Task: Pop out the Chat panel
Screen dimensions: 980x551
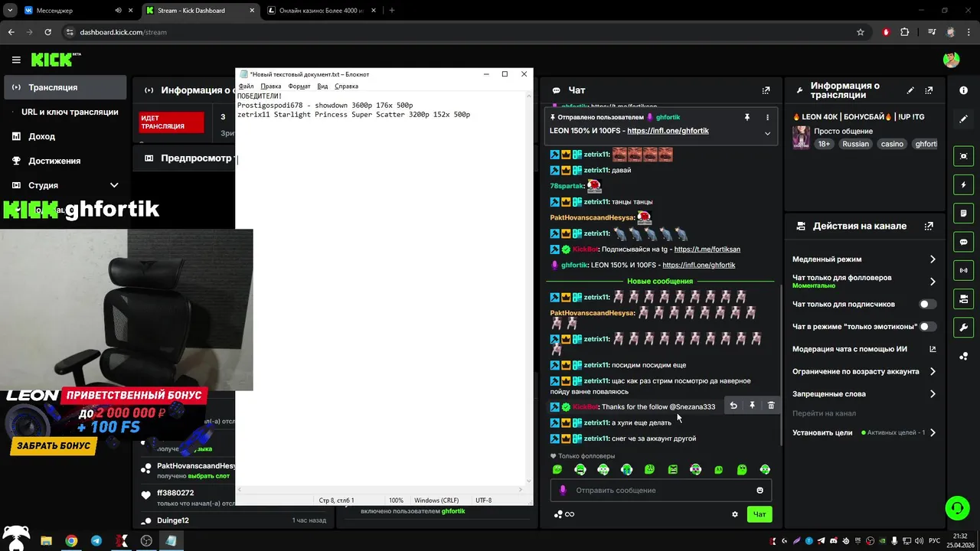Action: [x=766, y=90]
